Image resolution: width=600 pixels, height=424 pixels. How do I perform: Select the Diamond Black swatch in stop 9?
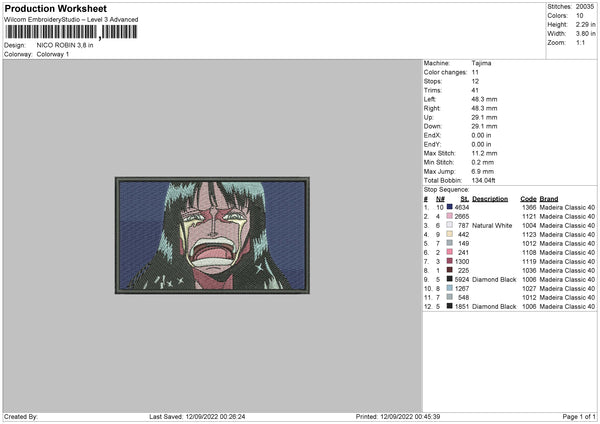(x=450, y=279)
